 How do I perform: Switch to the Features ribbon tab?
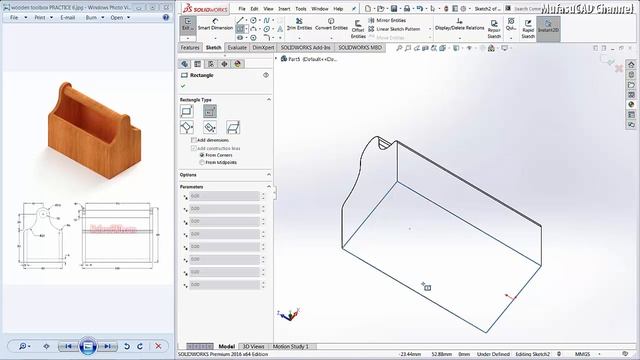(190, 48)
